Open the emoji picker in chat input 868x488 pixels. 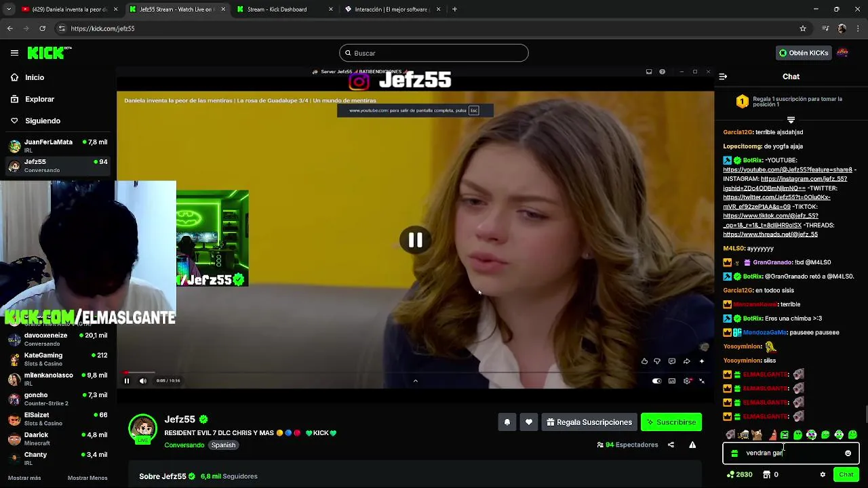coord(848,453)
